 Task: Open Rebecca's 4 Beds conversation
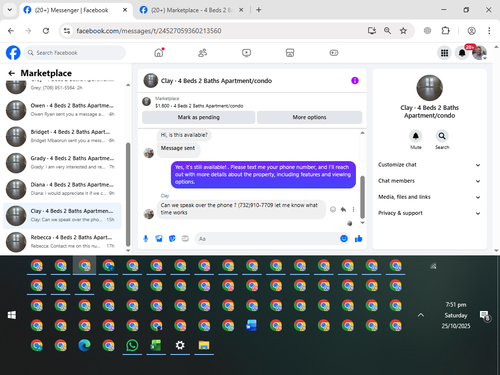[x=63, y=242]
